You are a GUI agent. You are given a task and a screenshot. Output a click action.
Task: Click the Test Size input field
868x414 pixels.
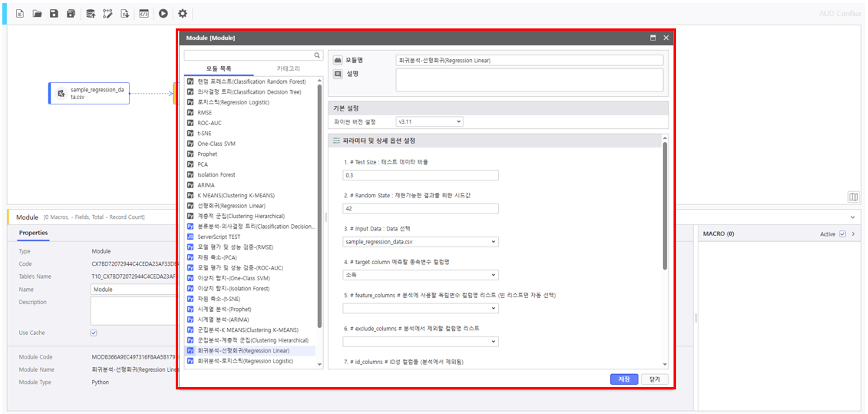[x=421, y=175]
